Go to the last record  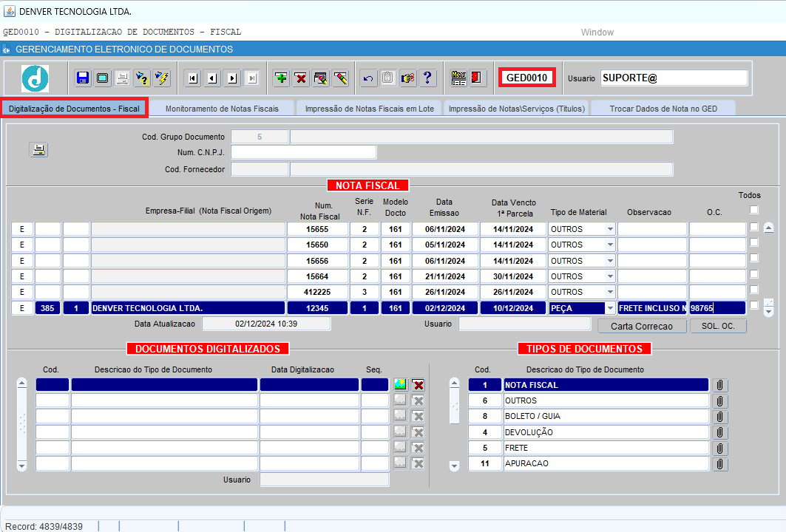252,78
